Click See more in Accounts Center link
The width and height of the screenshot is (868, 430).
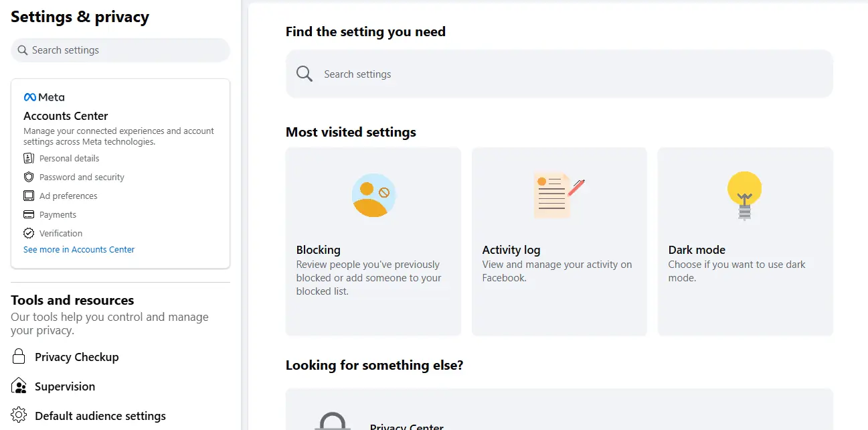pyautogui.click(x=78, y=249)
